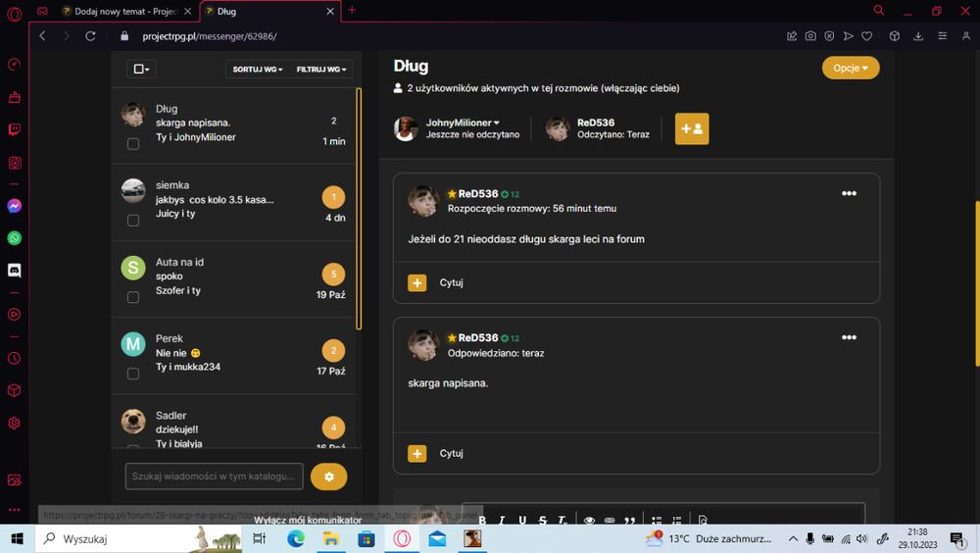The height and width of the screenshot is (553, 980).
Task: Click Cytuj plus icon under skarga napisana
Action: click(416, 454)
